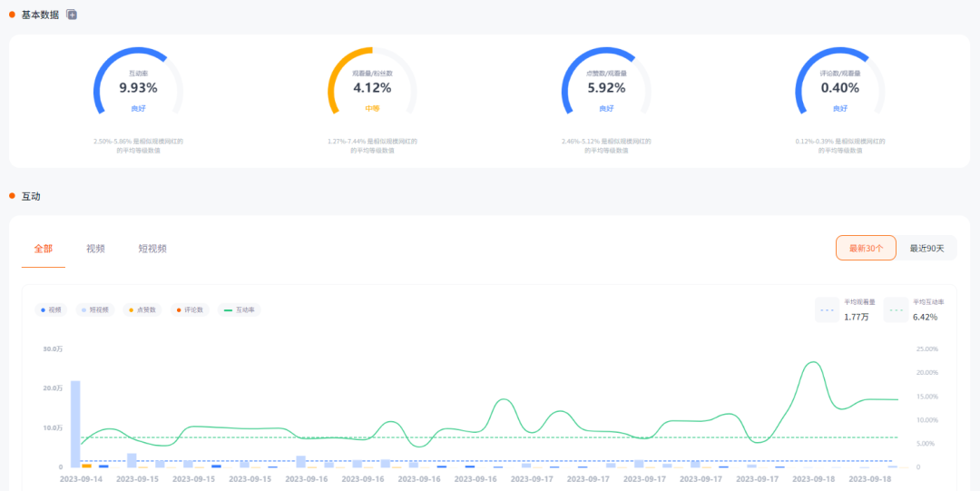980x491 pixels.
Task: Toggle the 视频 legend series
Action: tap(51, 309)
